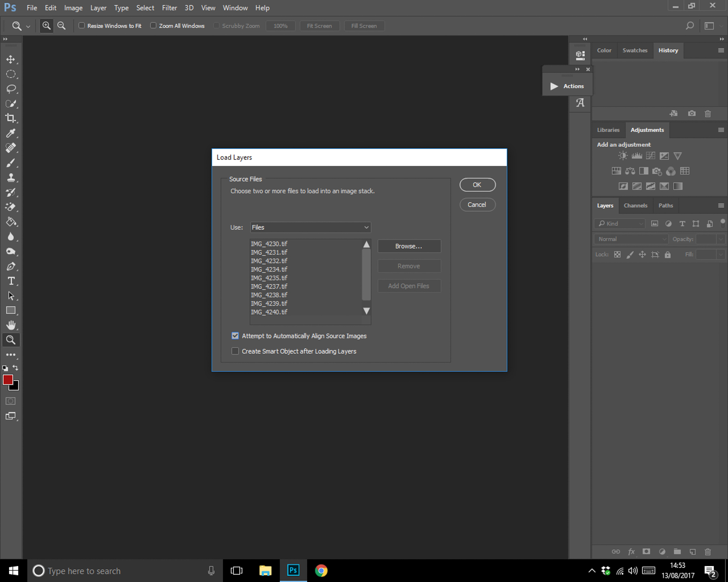This screenshot has height=582, width=728.
Task: Toggle Resize Windows to Fit checkbox
Action: click(82, 26)
